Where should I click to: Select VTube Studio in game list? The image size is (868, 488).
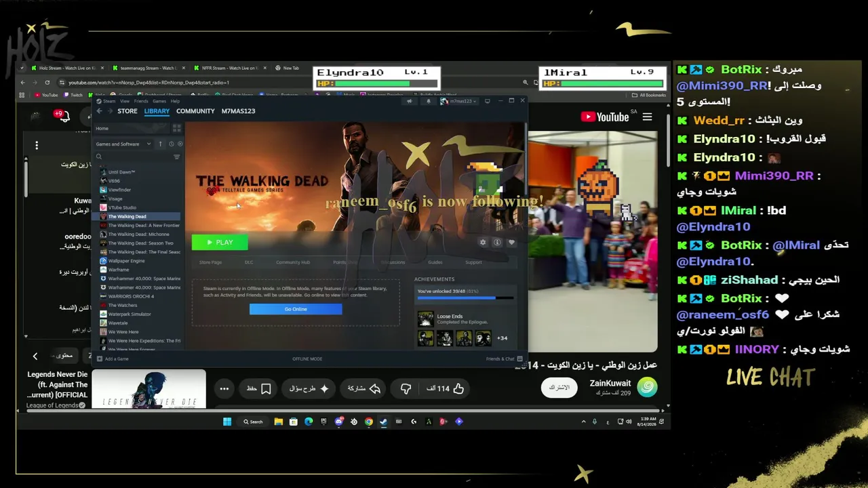(x=140, y=207)
